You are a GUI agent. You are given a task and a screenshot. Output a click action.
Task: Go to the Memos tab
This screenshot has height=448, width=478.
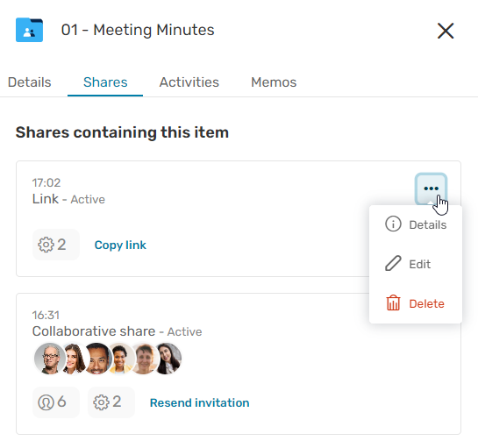click(274, 82)
